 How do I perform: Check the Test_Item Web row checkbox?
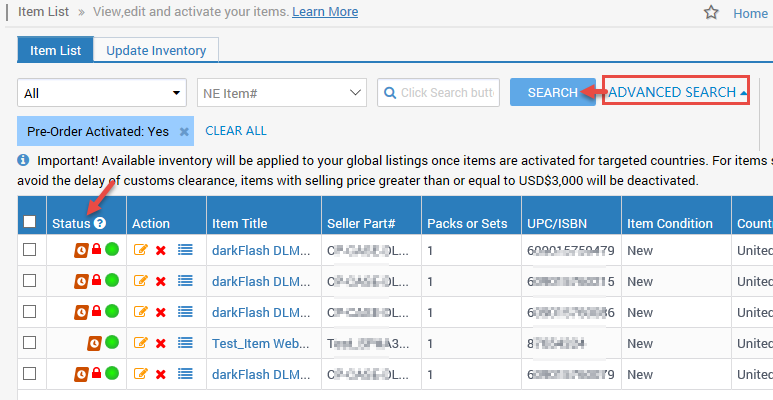pyautogui.click(x=29, y=343)
